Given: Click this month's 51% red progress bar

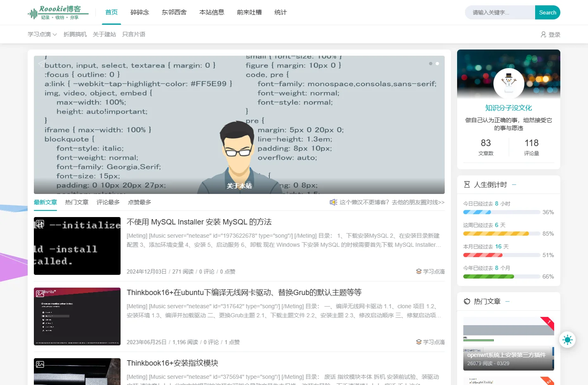Looking at the screenshot, I should (502, 255).
